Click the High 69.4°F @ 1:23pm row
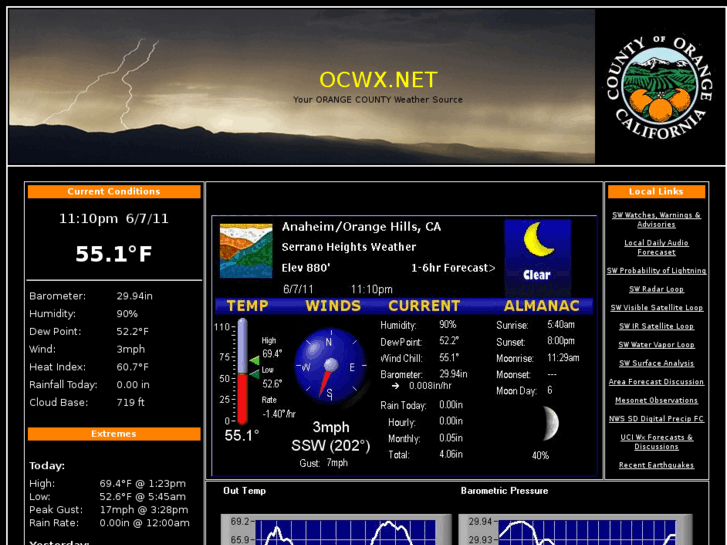727x545 pixels. [108, 484]
